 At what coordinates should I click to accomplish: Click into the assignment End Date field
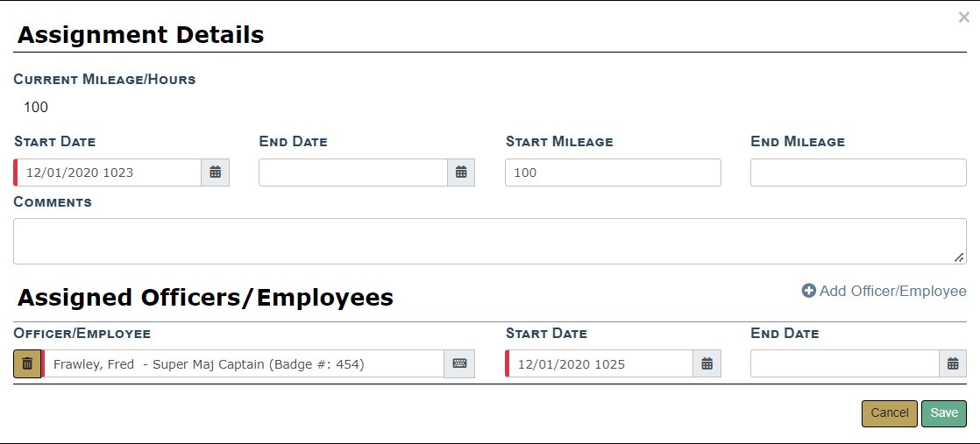353,173
